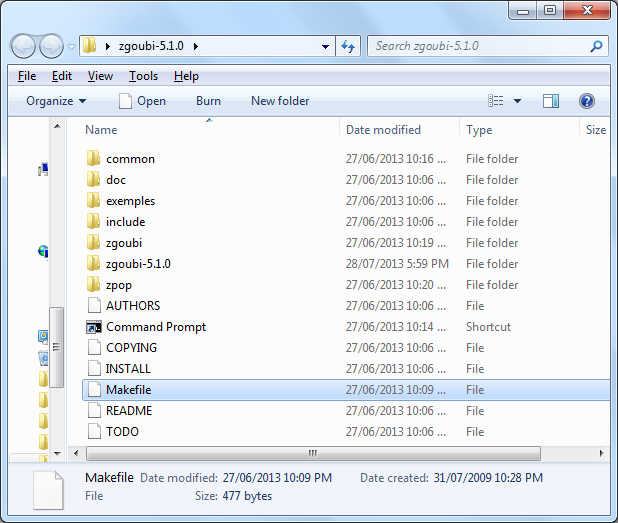Open the address bar history dropdown
Viewport: 618px width, 523px height.
(325, 47)
